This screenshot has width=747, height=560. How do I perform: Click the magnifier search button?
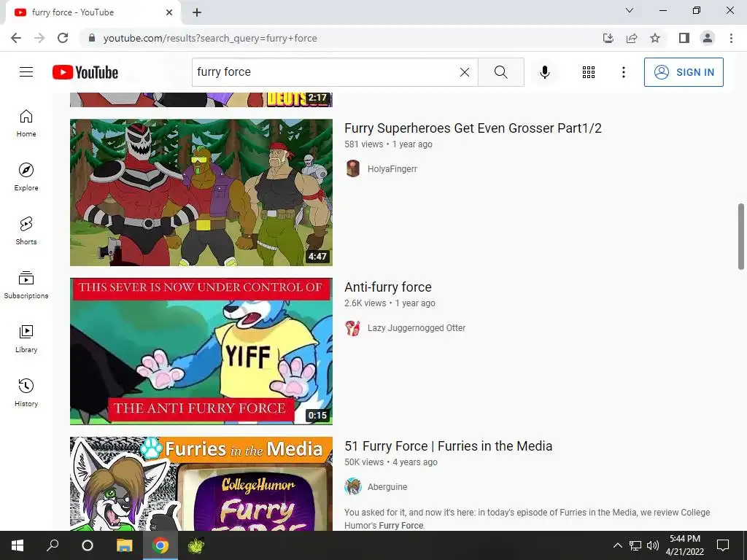click(x=500, y=72)
